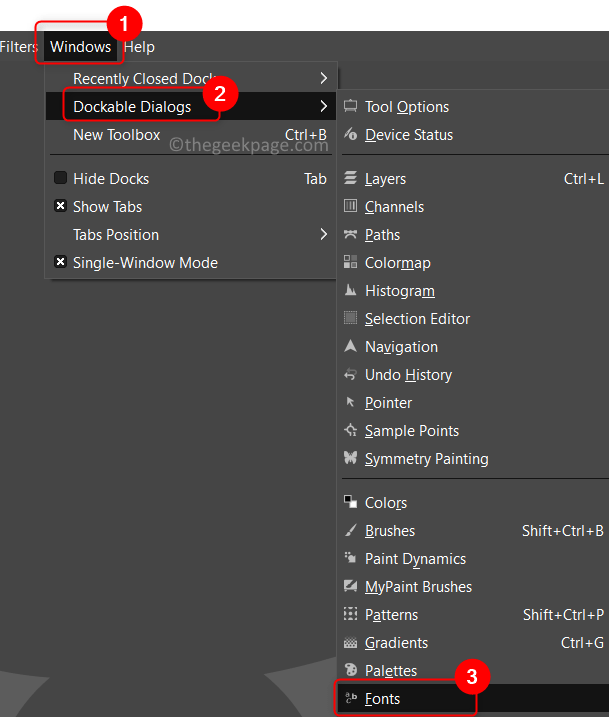Open the Paths dialog entry
The height and width of the screenshot is (717, 609).
(474, 235)
